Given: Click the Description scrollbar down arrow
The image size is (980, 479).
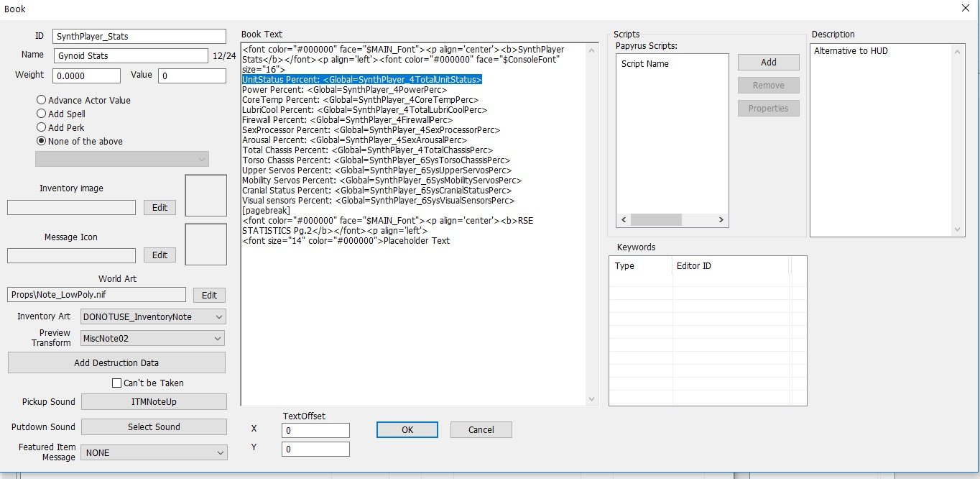Looking at the screenshot, I should pyautogui.click(x=958, y=229).
